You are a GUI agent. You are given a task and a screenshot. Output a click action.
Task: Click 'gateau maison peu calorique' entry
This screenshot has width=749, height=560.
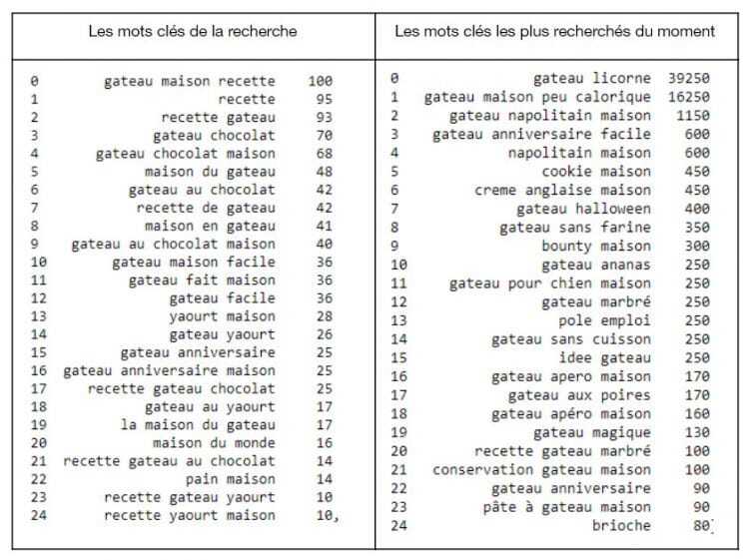[537, 97]
